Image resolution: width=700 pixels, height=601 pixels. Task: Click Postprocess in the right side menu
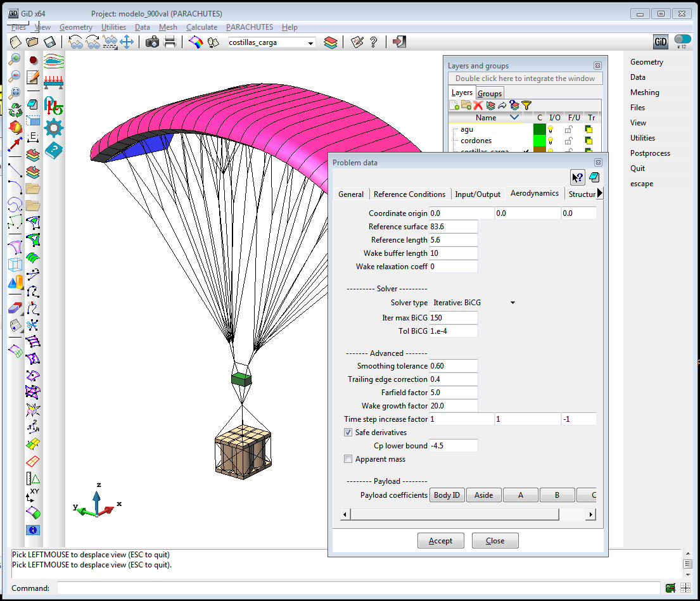tap(649, 153)
